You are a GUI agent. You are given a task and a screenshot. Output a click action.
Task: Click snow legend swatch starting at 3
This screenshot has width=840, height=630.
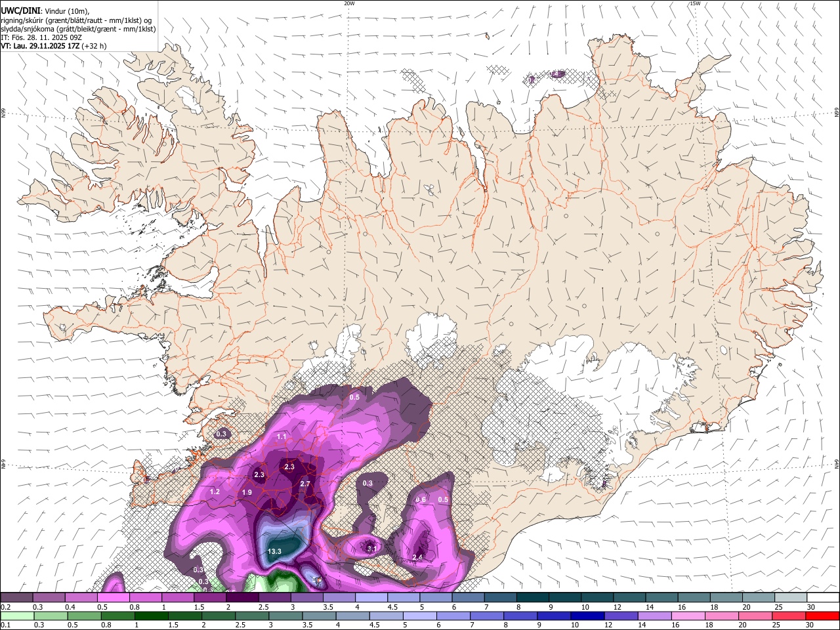[x=306, y=597]
